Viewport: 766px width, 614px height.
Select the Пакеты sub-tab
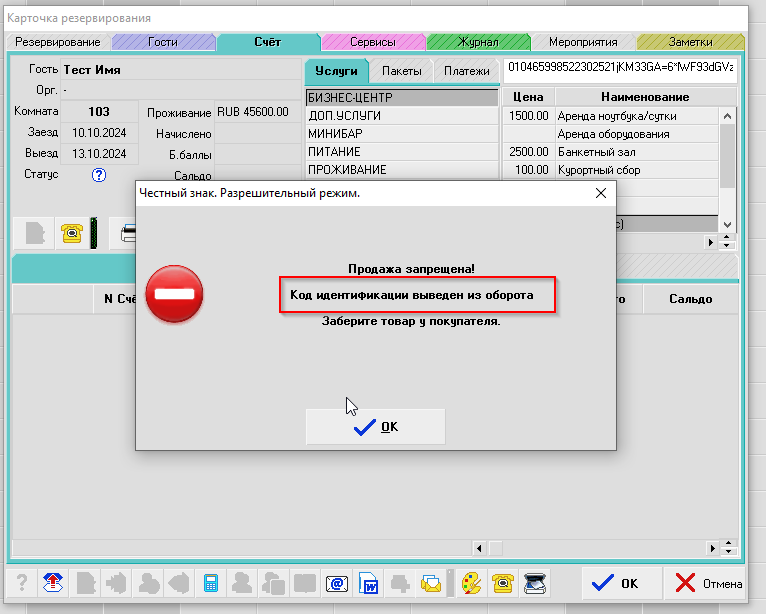point(401,71)
